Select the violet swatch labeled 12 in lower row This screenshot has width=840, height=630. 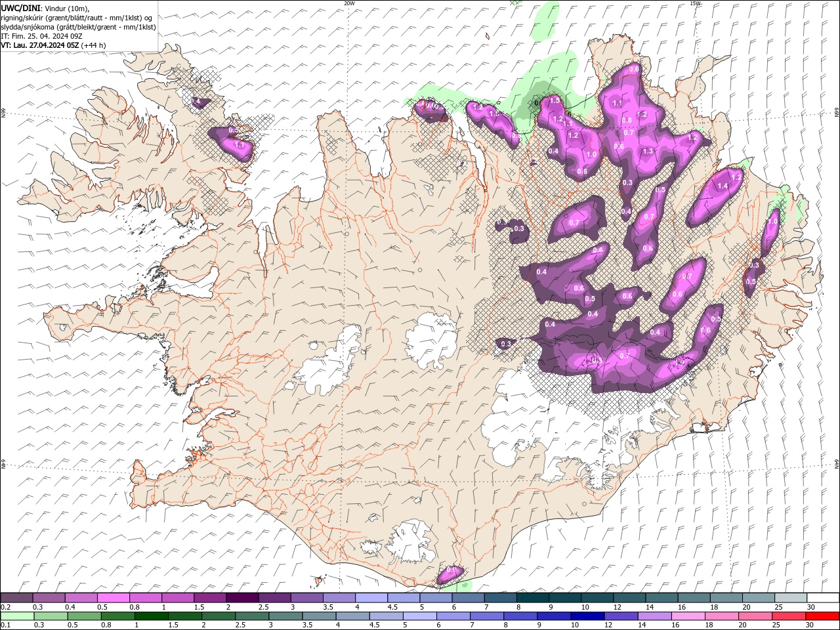click(620, 616)
